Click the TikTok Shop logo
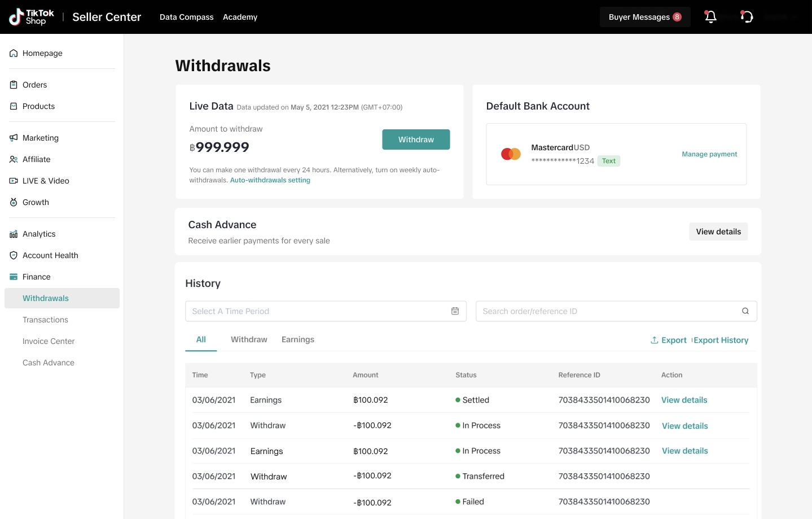Screen dimensions: 812x519 coord(32,17)
